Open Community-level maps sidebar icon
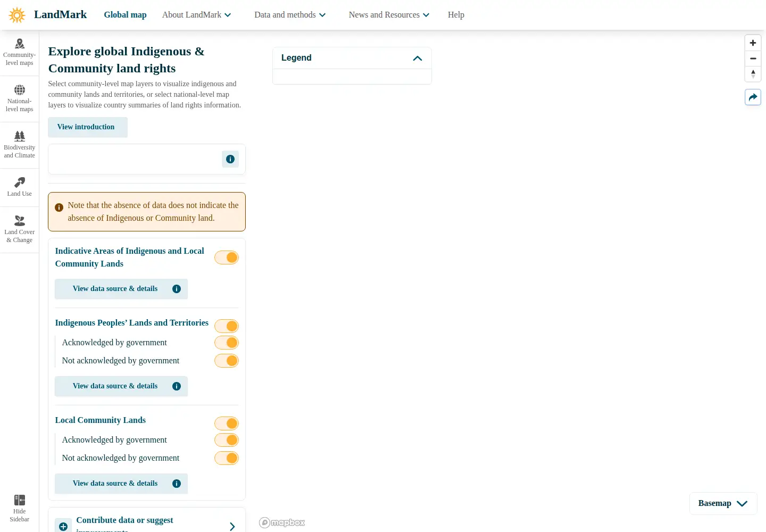This screenshot has width=766, height=532. [x=20, y=44]
